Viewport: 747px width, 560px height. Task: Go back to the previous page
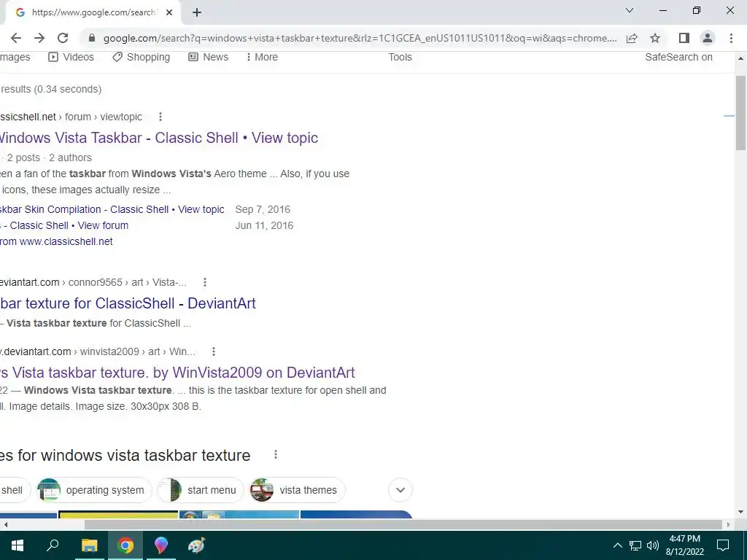coord(16,38)
